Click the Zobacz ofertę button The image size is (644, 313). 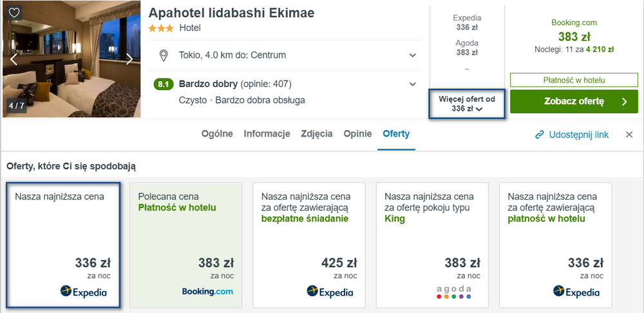574,102
